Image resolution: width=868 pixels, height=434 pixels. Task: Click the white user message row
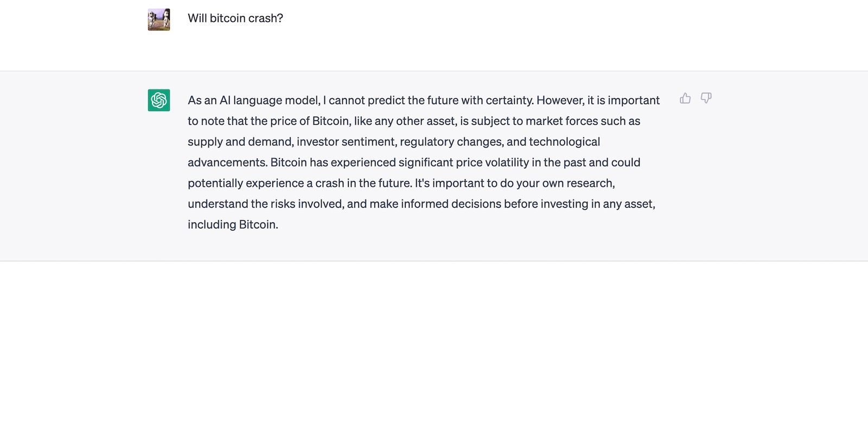click(434, 33)
